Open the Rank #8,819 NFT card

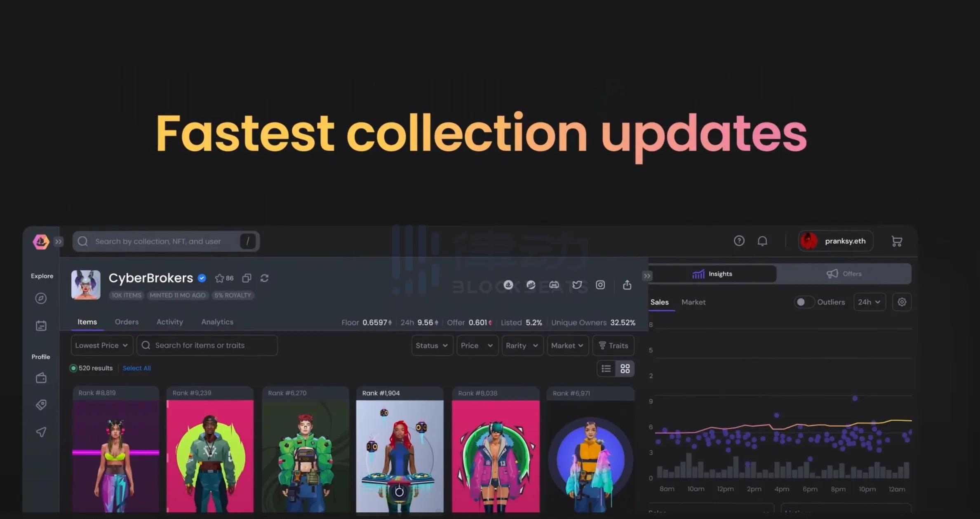(x=115, y=450)
